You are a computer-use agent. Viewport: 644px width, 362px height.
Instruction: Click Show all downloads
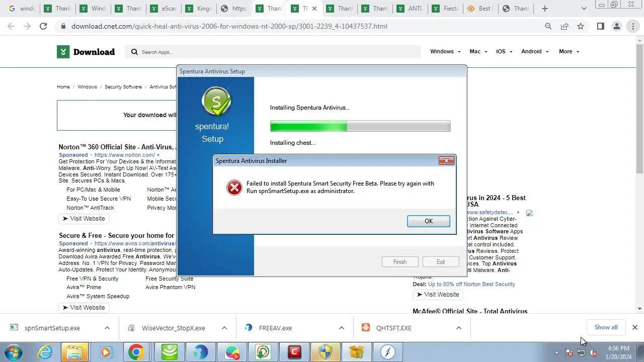606,327
